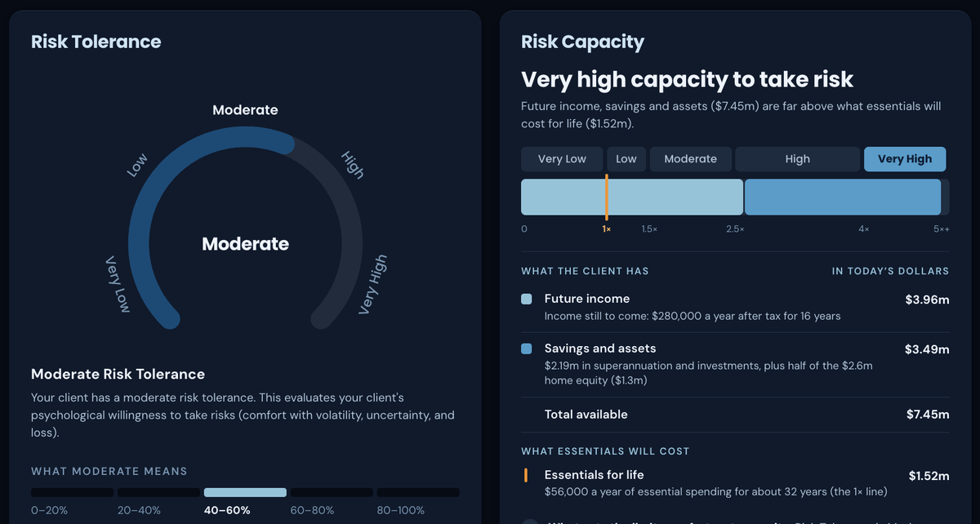Click the 'What essentials will cost' section label

click(605, 451)
